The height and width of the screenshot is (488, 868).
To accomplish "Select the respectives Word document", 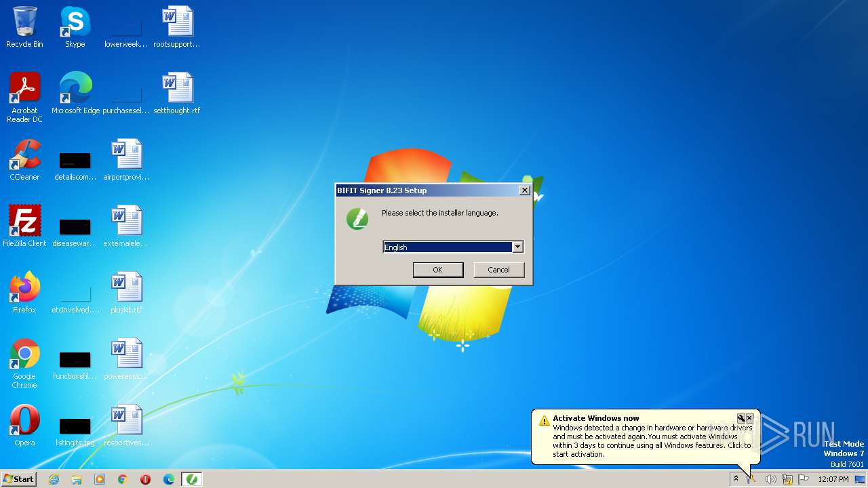I will pyautogui.click(x=126, y=426).
